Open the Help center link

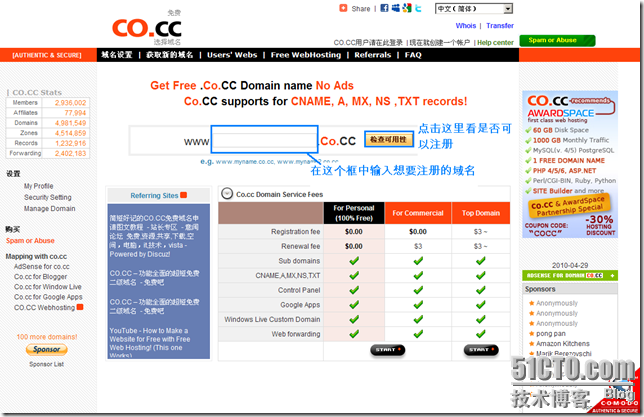(495, 42)
